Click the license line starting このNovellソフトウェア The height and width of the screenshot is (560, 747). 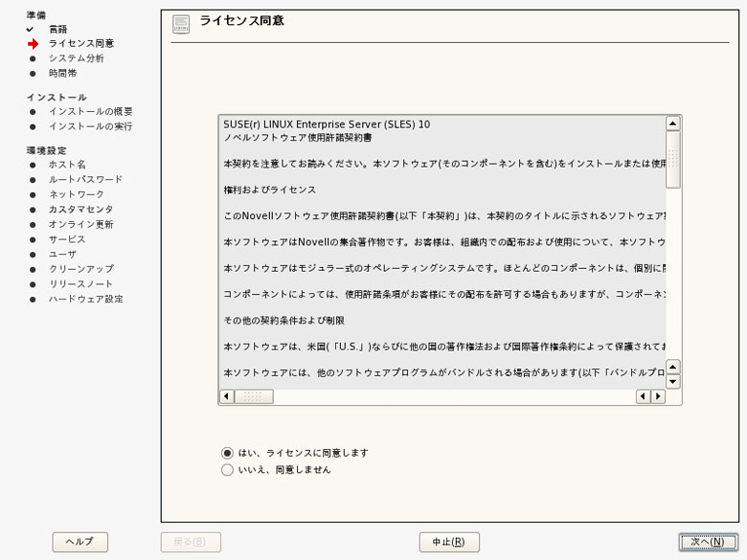point(444,216)
